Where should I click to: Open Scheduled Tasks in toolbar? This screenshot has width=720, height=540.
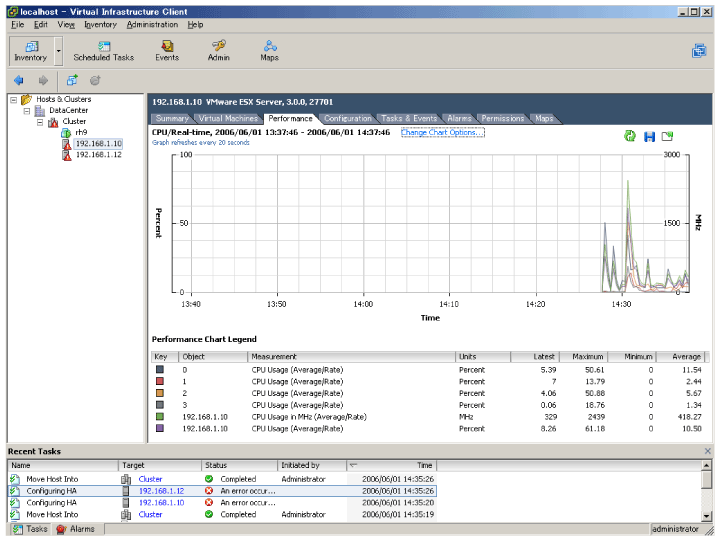tap(104, 51)
